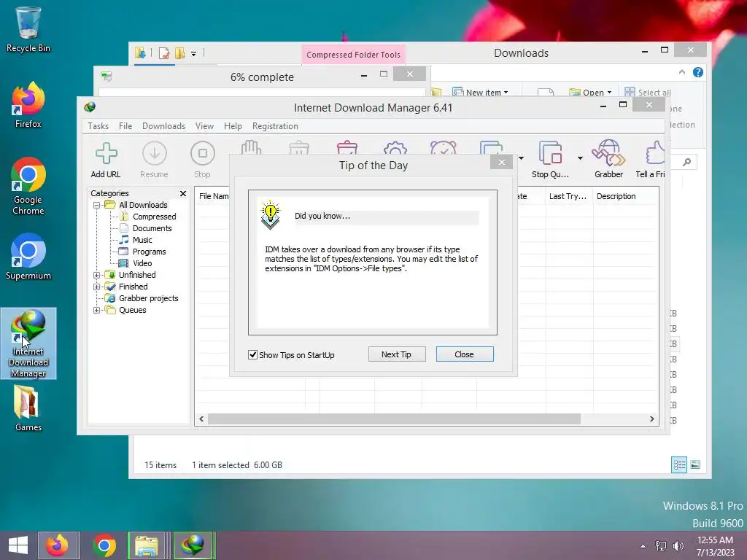Click the Internet Download Manager desktop icon
Viewport: 747px width, 560px height.
point(28,343)
